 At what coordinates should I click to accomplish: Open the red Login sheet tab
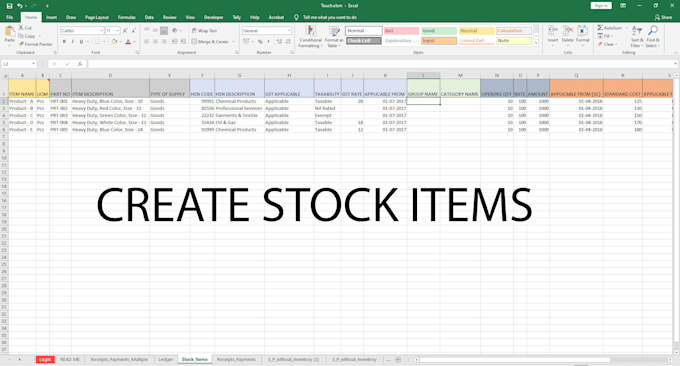45,359
